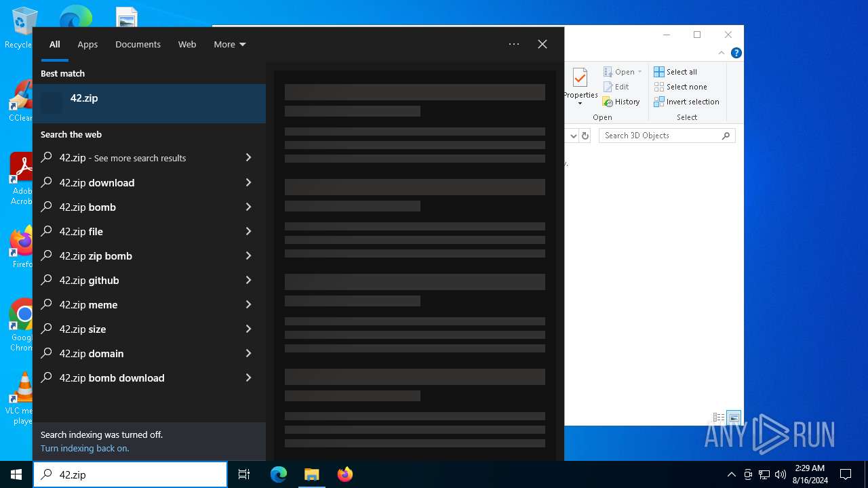Screen dimensions: 868x488
Task: Switch to the All search tab
Action: pyautogui.click(x=55, y=44)
